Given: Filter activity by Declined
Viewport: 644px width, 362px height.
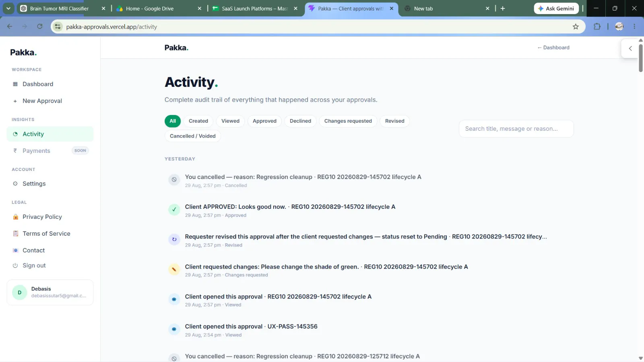Looking at the screenshot, I should coord(300,121).
